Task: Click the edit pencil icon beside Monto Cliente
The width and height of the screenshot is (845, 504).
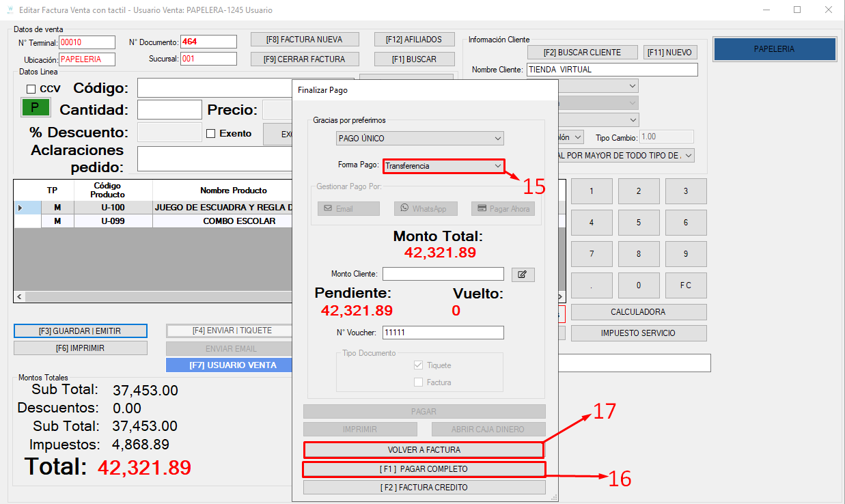Action: pyautogui.click(x=523, y=275)
